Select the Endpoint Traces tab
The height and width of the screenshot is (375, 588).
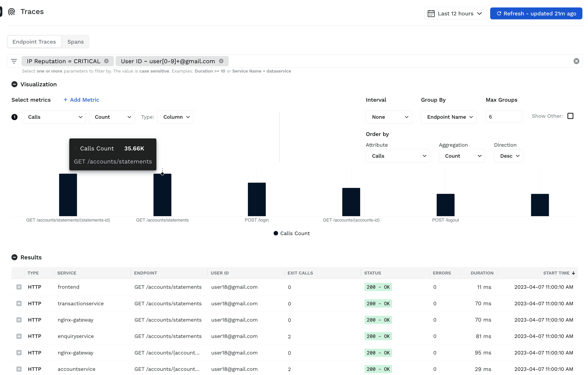pos(34,42)
